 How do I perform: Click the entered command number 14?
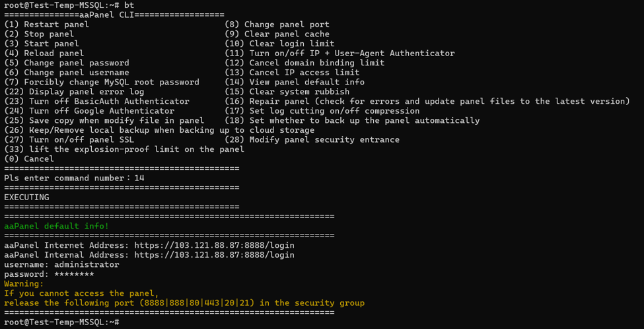[139, 178]
